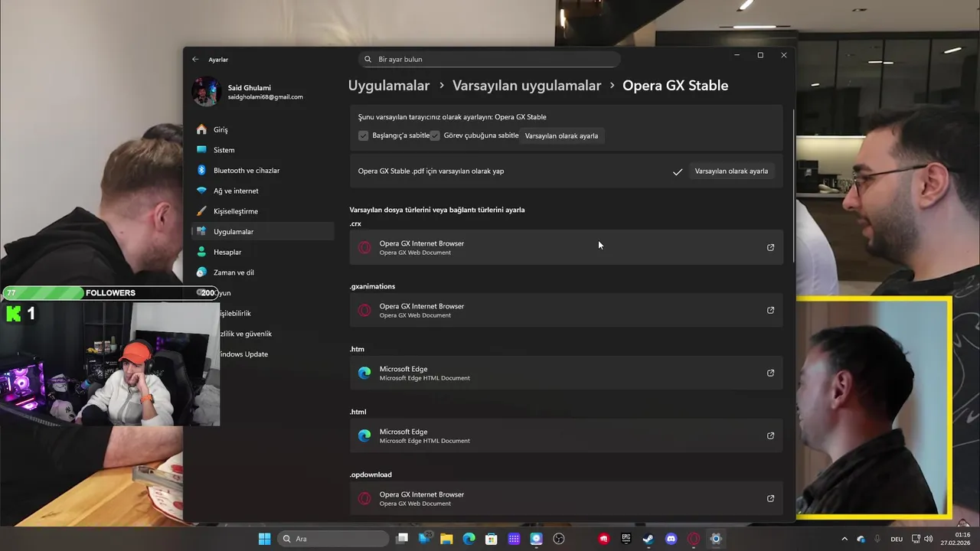
Task: Open Microsoft Store from taskbar
Action: (x=492, y=539)
